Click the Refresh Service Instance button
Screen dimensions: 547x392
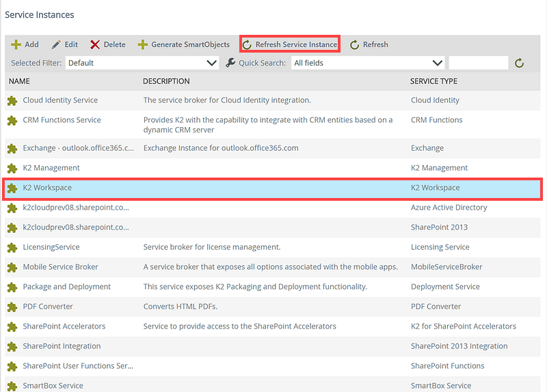pyautogui.click(x=290, y=44)
